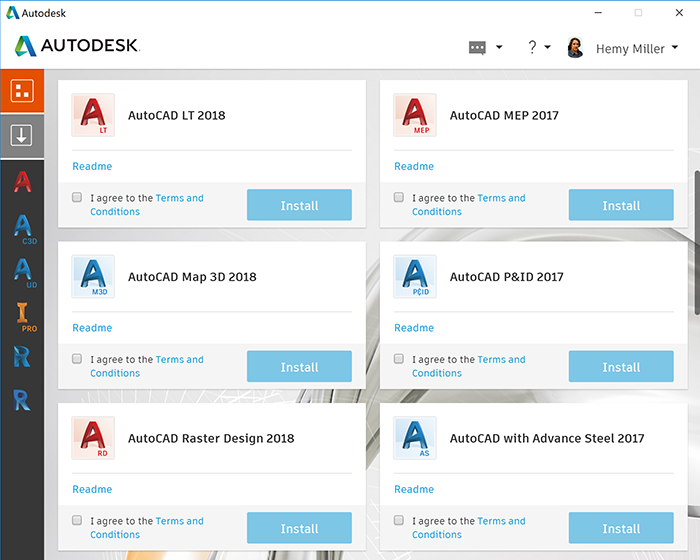The image size is (700, 560).
Task: Click the Autodesk logo in header
Action: click(77, 46)
